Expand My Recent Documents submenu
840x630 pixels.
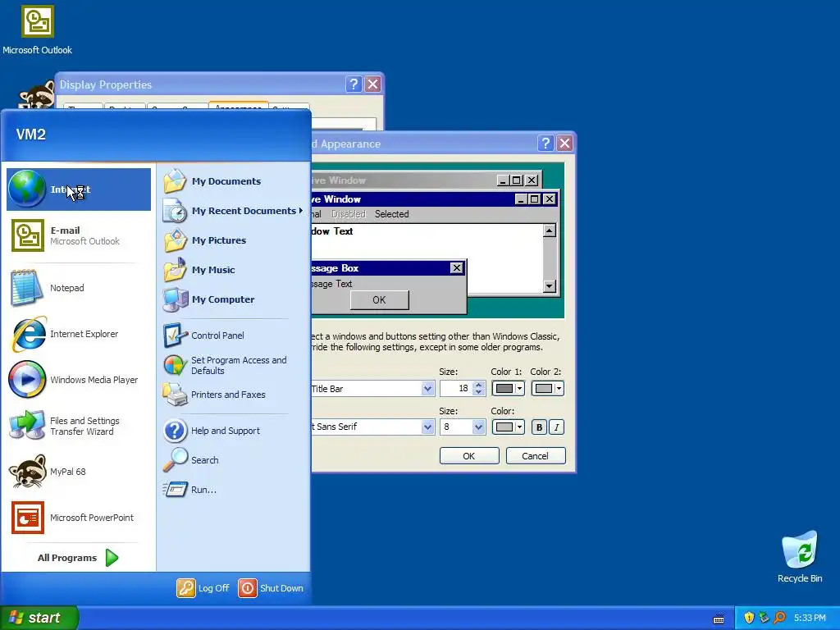pyautogui.click(x=233, y=211)
